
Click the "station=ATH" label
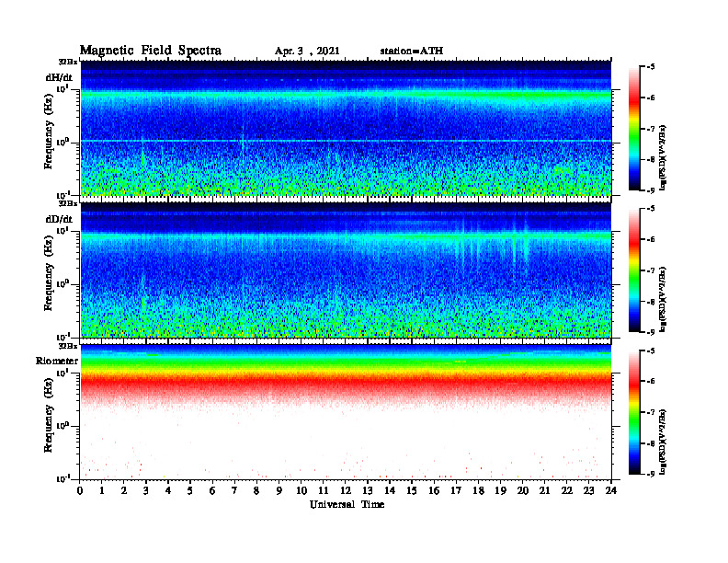[412, 51]
